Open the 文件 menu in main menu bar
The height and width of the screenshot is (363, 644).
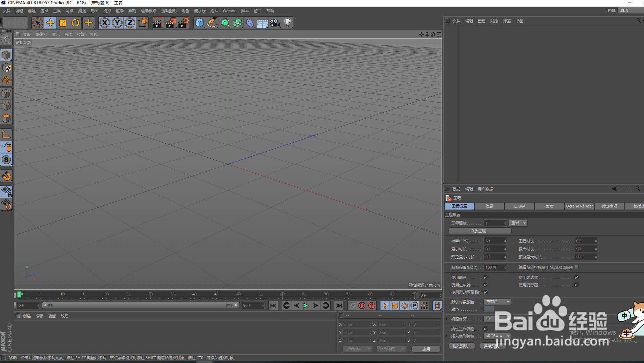(x=7, y=11)
